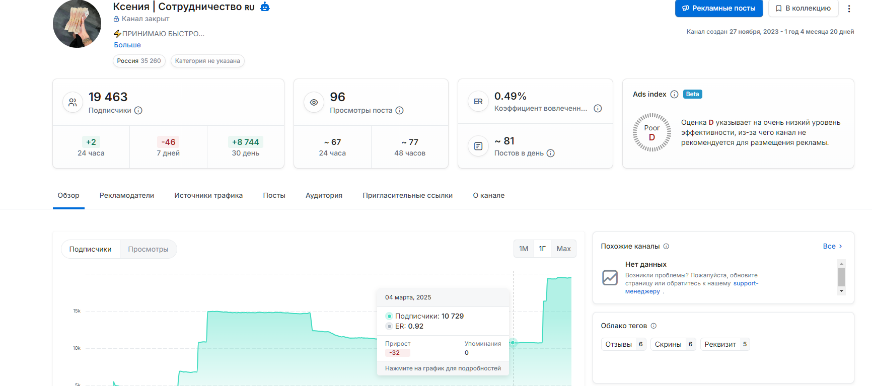
Task: Click scrollbar down arrow in Похожие каналы
Action: coord(841,291)
